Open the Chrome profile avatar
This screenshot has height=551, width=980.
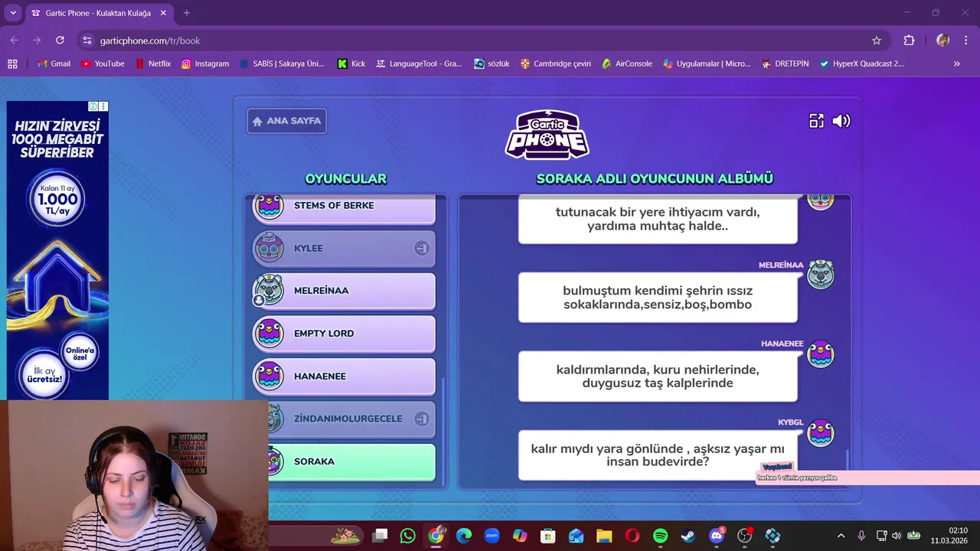[942, 41]
